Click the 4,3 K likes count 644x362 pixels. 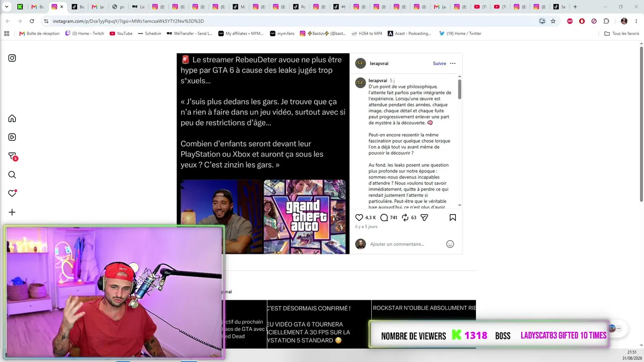[x=370, y=218]
